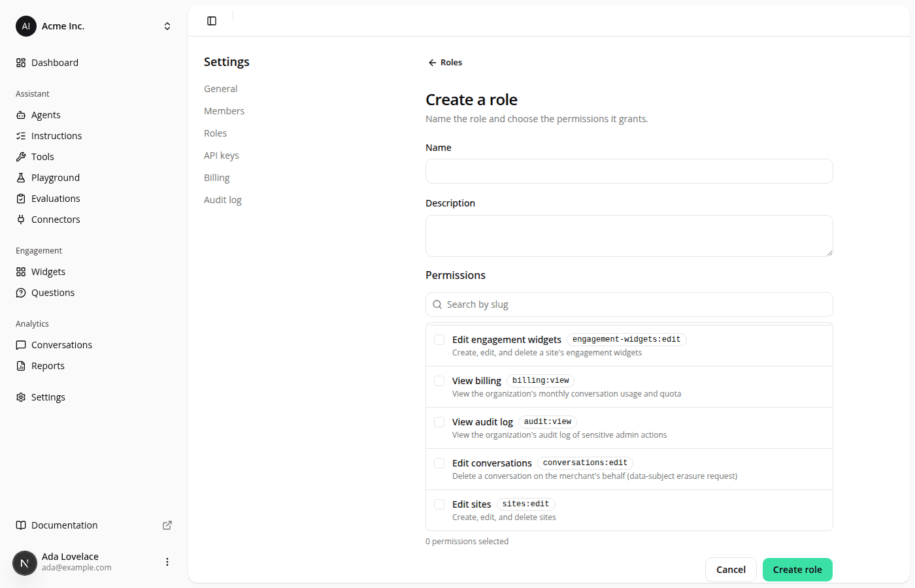Open Documentation external link icon
The width and height of the screenshot is (915, 588).
(x=167, y=525)
